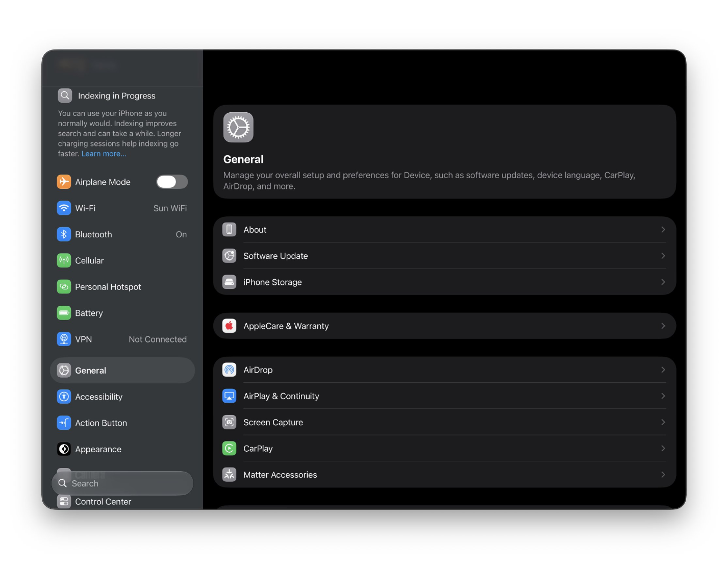
Task: Open the iPhone Storage label
Action: [272, 282]
